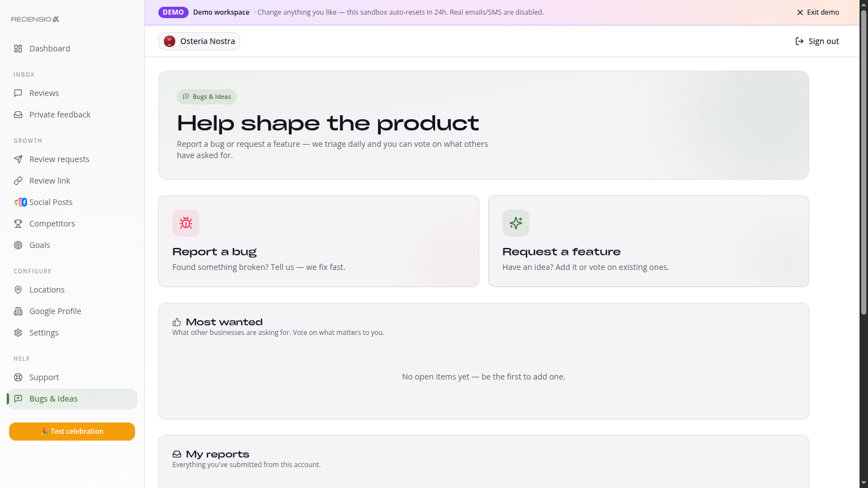Click the red bug icon
This screenshot has height=488, width=868.
[x=186, y=223]
